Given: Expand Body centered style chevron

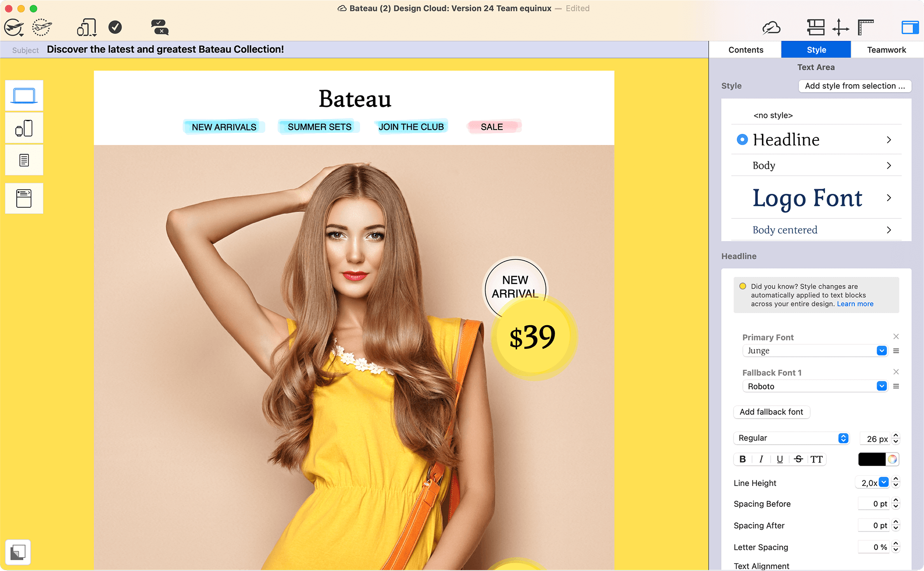Looking at the screenshot, I should click(x=889, y=230).
